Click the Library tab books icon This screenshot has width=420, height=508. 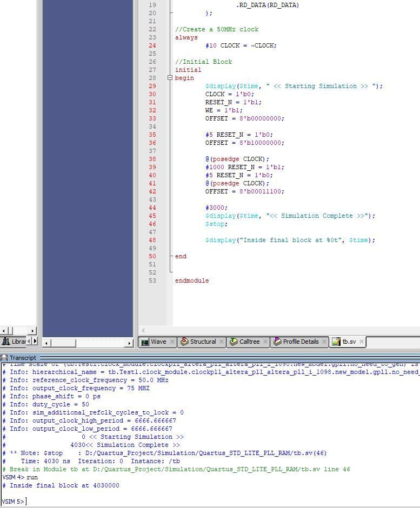click(6, 341)
